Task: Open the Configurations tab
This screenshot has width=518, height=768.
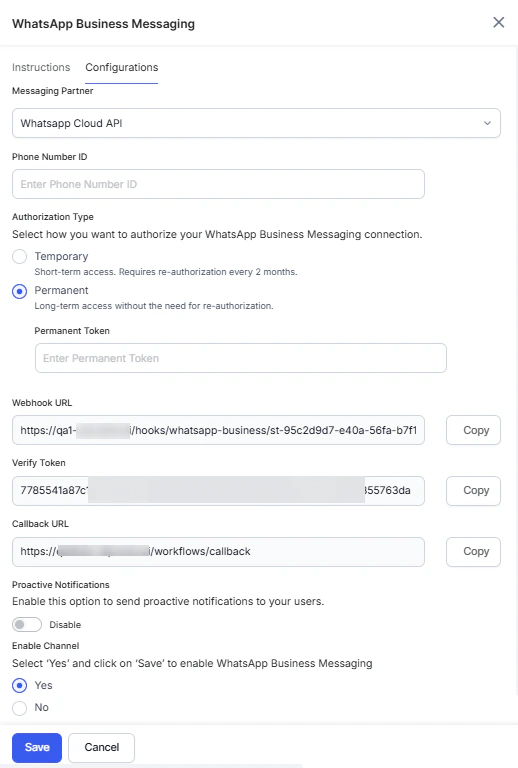Action: point(121,67)
